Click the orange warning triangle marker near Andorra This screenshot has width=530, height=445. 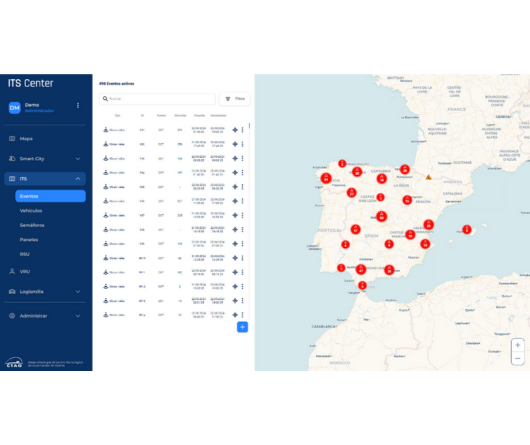pos(428,177)
